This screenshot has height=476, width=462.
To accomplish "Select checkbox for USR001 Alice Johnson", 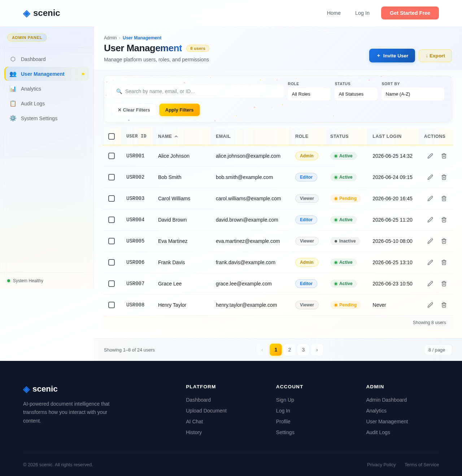I will pos(112,156).
